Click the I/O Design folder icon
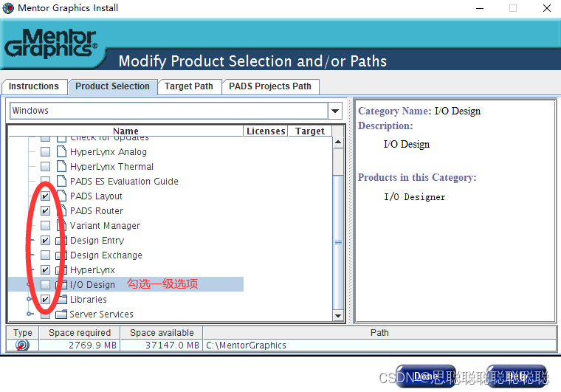Image resolution: width=561 pixels, height=392 pixels. point(61,284)
